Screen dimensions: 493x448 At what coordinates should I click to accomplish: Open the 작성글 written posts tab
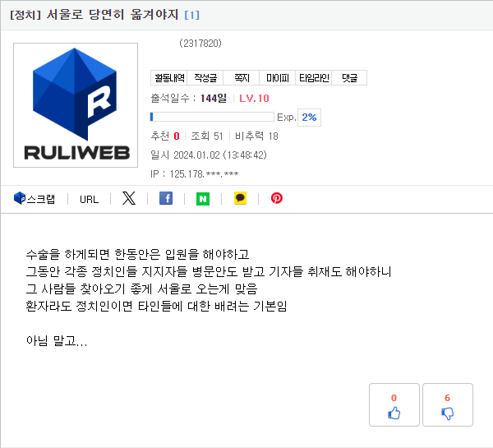coord(205,78)
